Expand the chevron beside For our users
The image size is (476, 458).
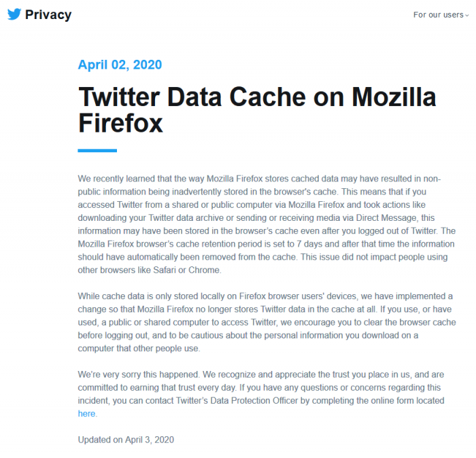(467, 15)
